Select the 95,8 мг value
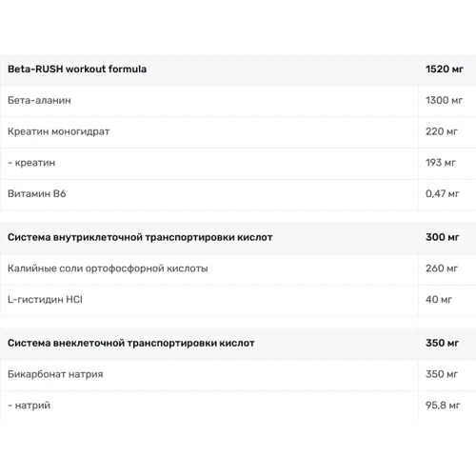 [x=443, y=406]
